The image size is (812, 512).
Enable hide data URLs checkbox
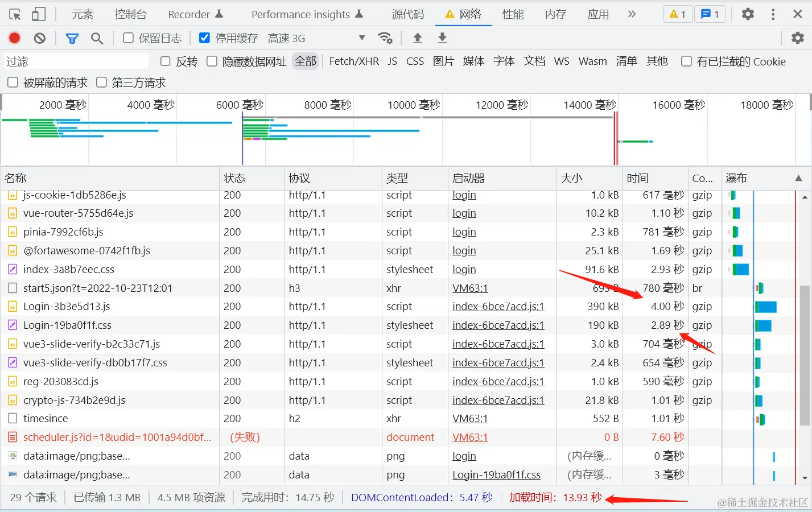pyautogui.click(x=212, y=61)
